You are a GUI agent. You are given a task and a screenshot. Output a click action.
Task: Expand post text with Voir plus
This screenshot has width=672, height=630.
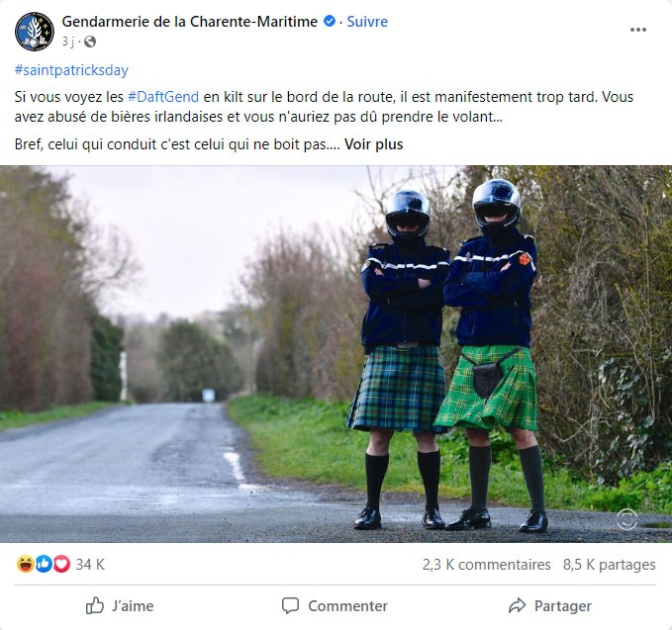[x=374, y=144]
